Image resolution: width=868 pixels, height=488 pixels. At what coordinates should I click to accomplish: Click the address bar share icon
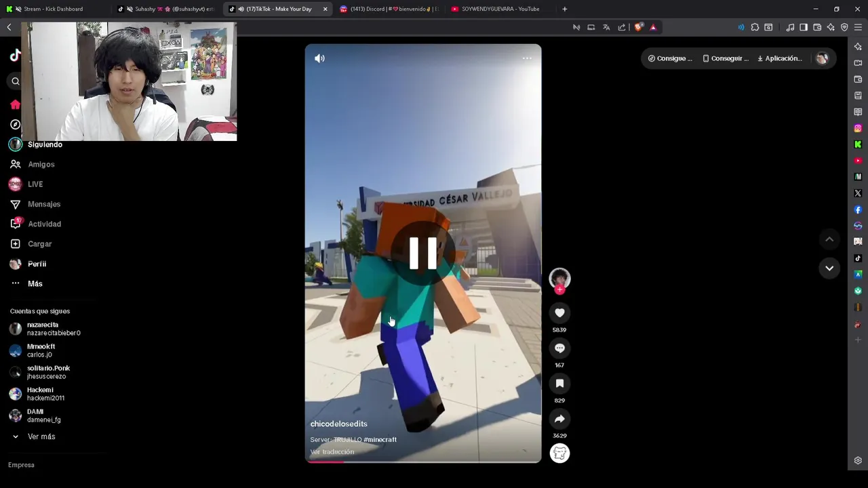621,27
